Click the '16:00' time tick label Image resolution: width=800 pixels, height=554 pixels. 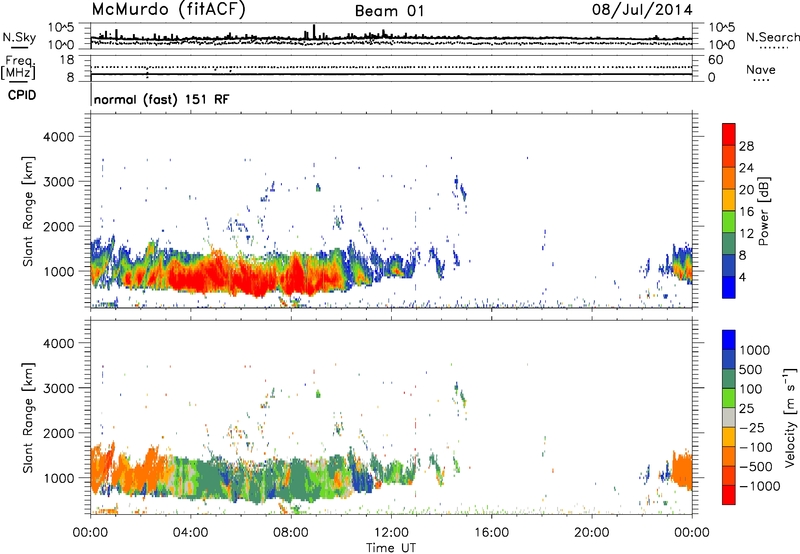491,533
